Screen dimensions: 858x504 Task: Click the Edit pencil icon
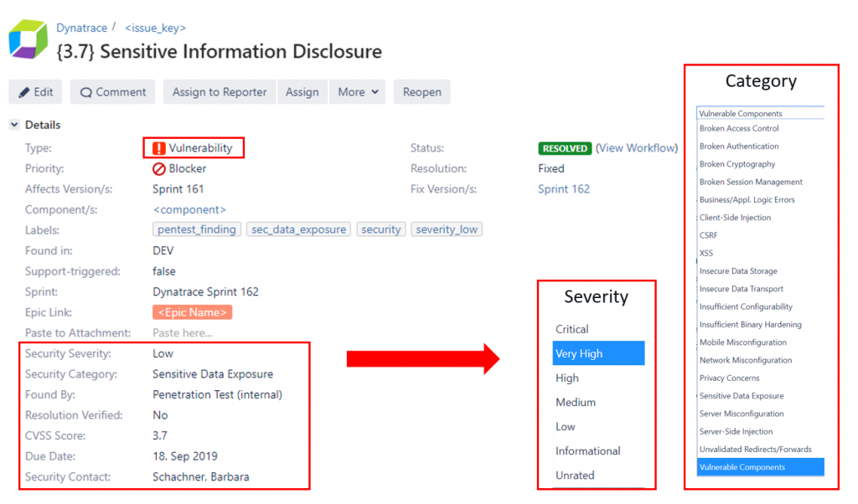pyautogui.click(x=22, y=91)
